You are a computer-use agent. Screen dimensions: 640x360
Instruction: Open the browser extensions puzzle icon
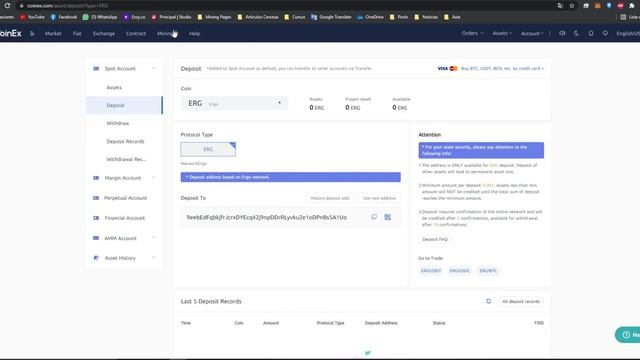[x=632, y=6]
